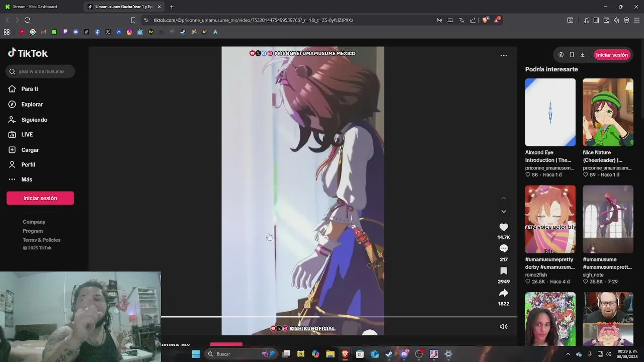Open the YouTube bookmark

click(x=22, y=32)
